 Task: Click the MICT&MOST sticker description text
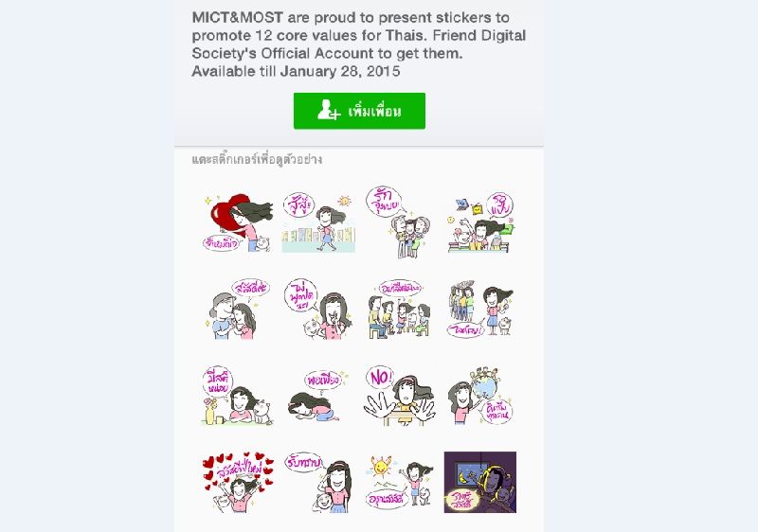[359, 44]
